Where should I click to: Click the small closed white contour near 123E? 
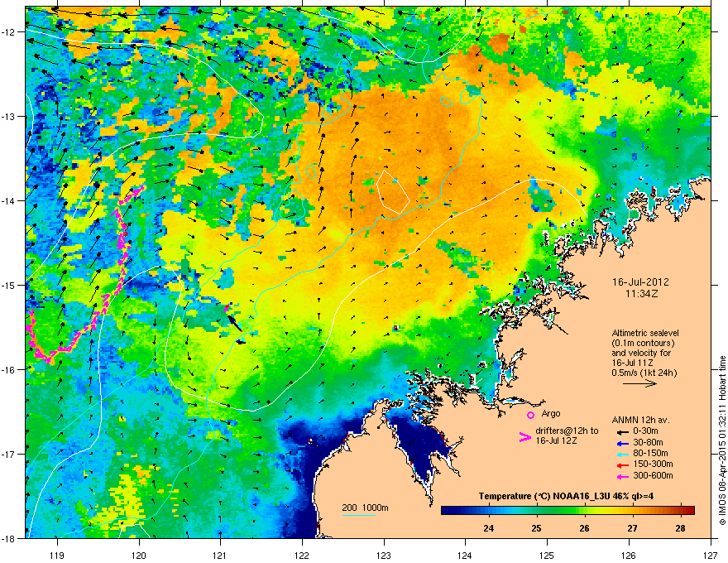393,192
